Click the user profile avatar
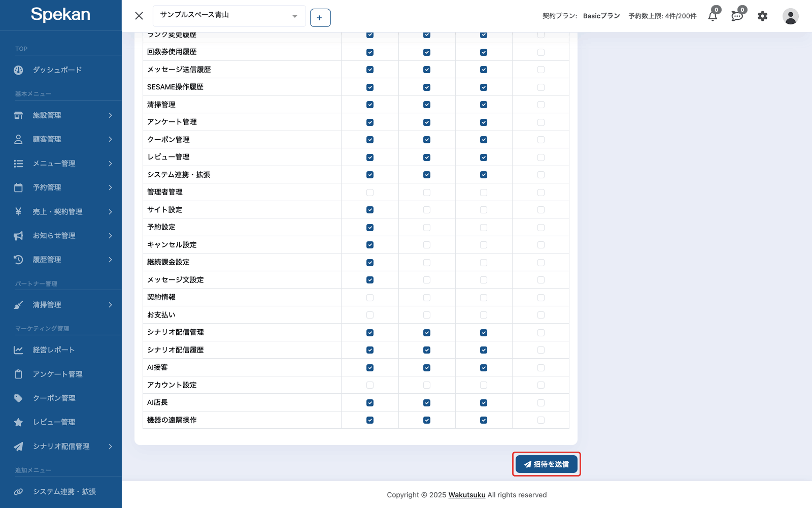Image resolution: width=812 pixels, height=508 pixels. (790, 16)
